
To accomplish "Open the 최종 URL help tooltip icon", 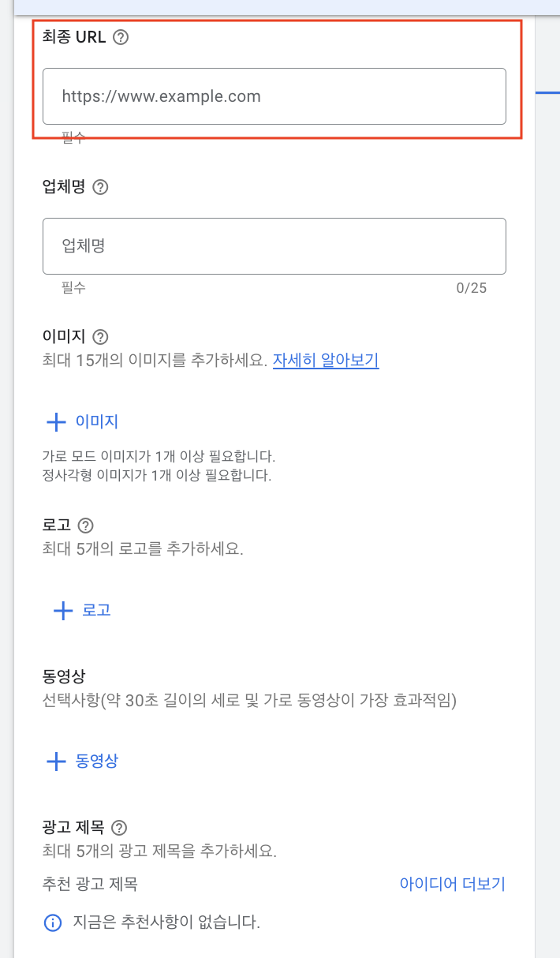I will (x=121, y=36).
